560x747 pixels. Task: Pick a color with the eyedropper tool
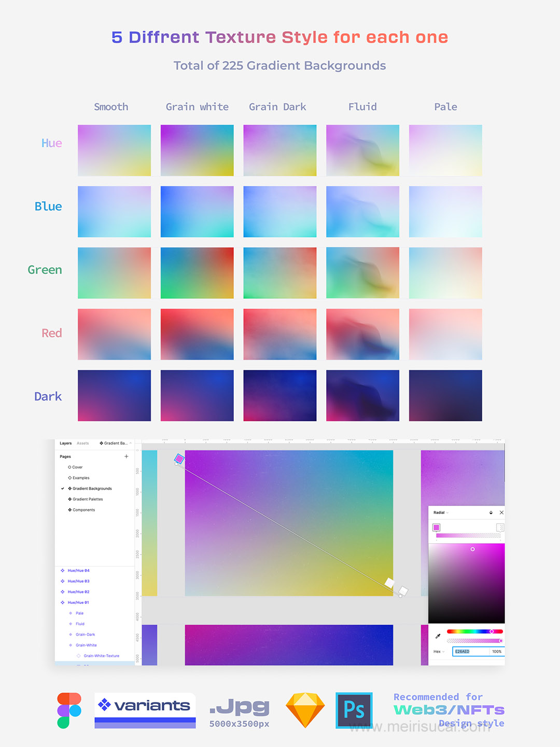coord(438,636)
